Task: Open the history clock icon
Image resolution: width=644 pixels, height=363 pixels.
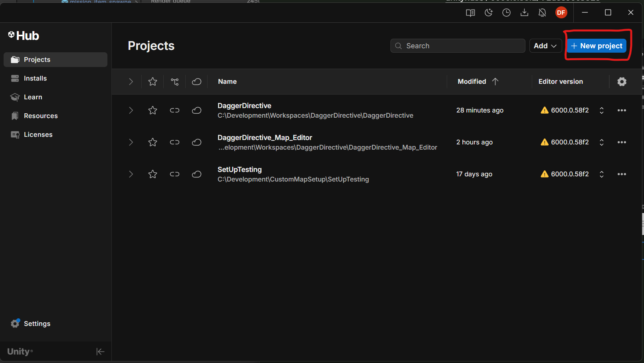Action: (506, 13)
